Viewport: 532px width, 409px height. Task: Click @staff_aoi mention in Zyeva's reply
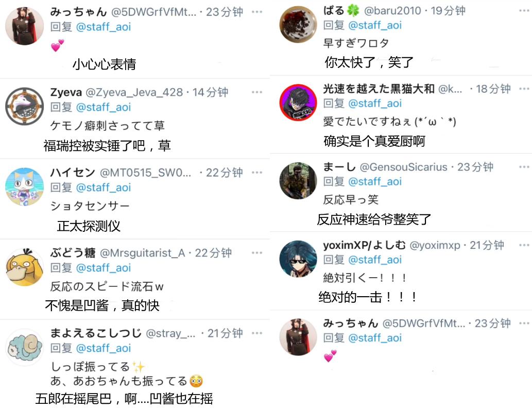pyautogui.click(x=104, y=107)
